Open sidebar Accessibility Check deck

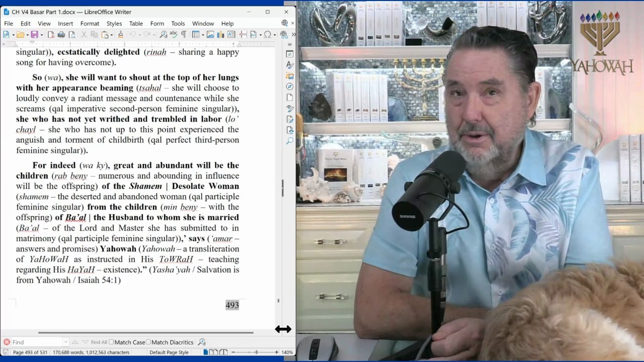tap(290, 130)
